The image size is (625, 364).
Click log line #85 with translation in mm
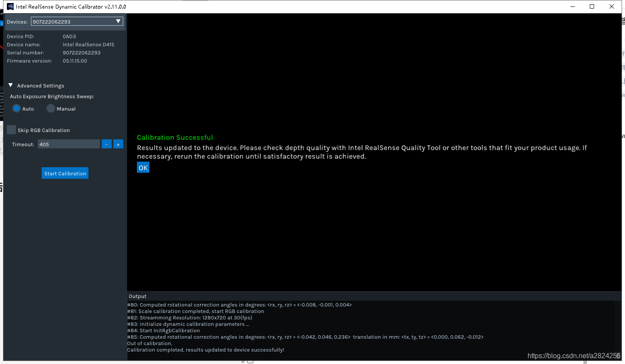coord(305,337)
